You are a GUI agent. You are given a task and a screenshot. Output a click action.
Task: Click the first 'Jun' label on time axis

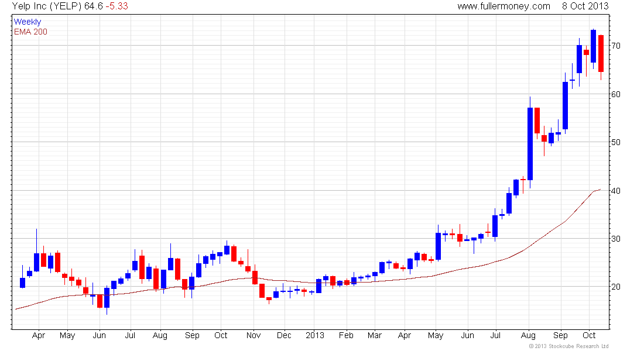[x=99, y=336]
